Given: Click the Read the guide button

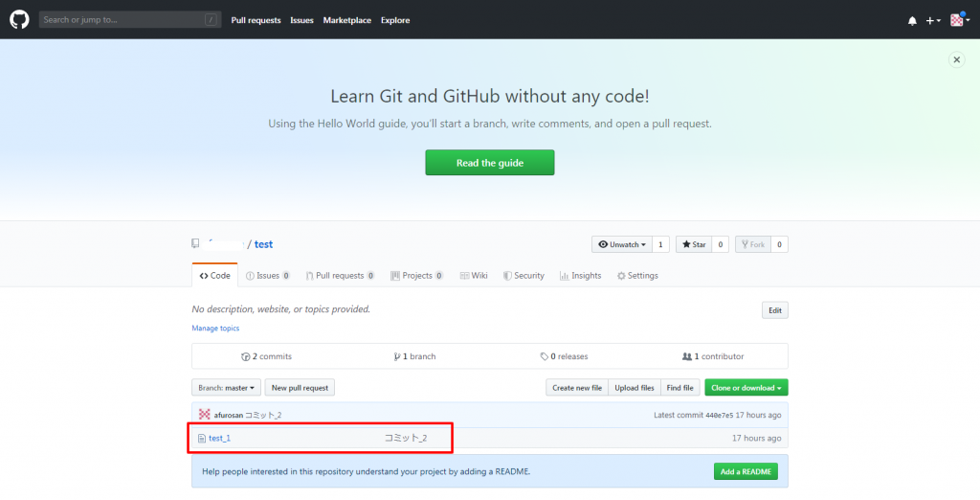Looking at the screenshot, I should pos(490,163).
